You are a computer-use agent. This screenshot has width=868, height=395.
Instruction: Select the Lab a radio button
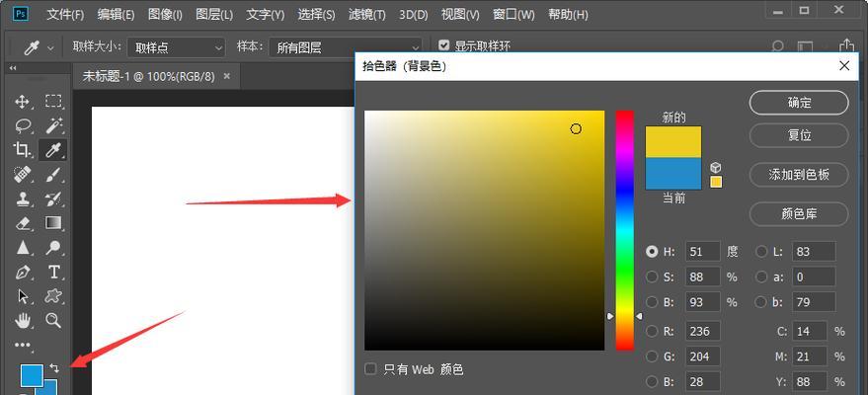(x=761, y=276)
